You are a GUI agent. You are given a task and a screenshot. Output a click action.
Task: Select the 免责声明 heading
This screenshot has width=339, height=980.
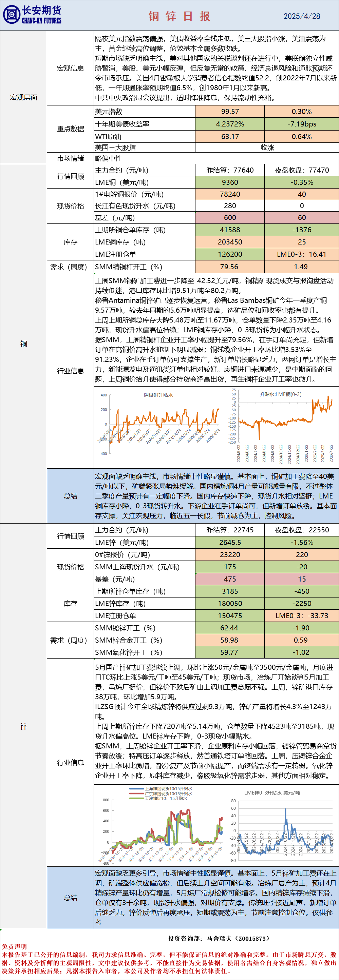[15, 946]
